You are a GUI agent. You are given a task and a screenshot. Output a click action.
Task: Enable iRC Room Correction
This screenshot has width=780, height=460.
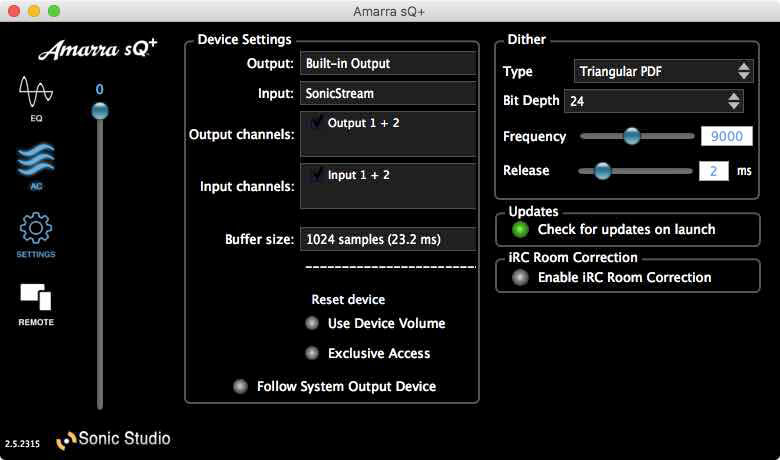[x=520, y=277]
